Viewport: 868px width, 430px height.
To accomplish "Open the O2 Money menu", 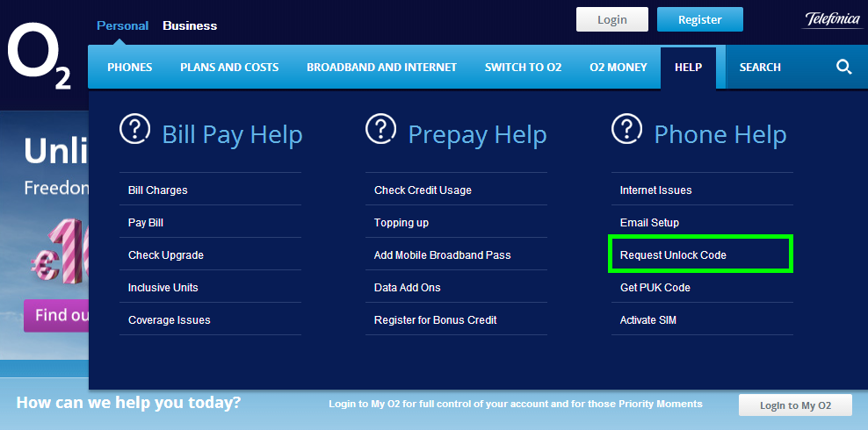I will (618, 68).
